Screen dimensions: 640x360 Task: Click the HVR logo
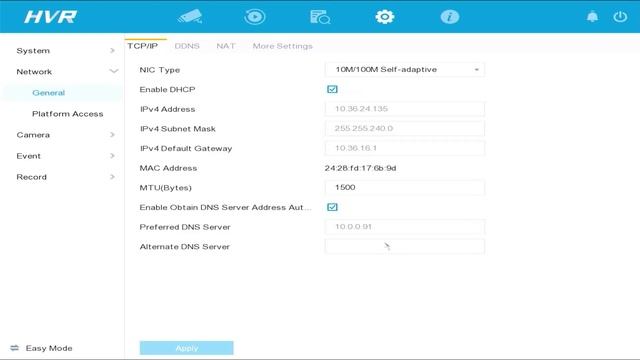pyautogui.click(x=50, y=17)
